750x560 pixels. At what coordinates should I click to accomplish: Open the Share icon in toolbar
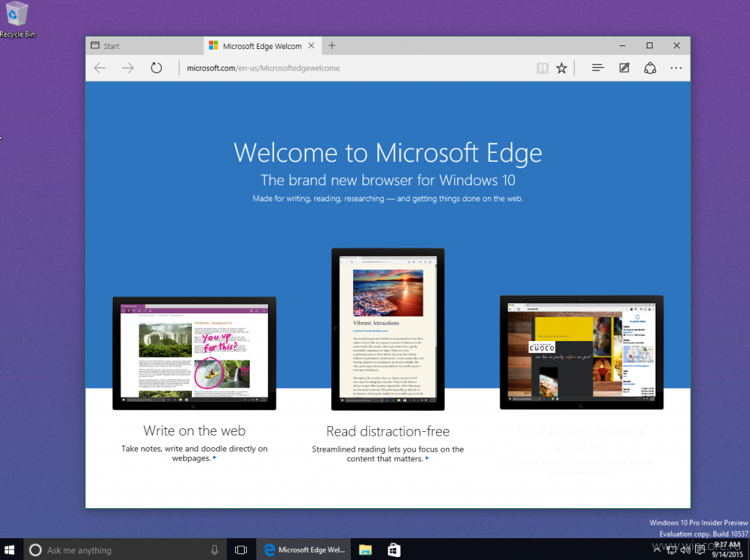650,68
